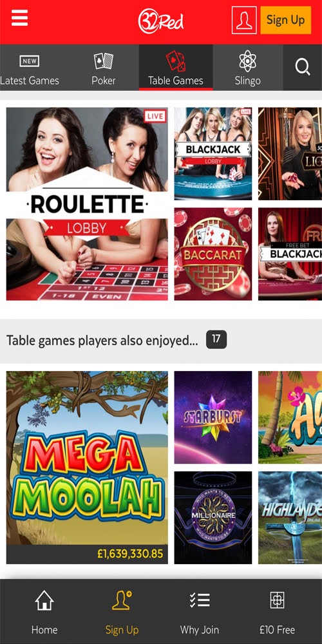Viewport: 322px width, 644px height.
Task: Open the Why Join checklist icon
Action: (x=200, y=600)
